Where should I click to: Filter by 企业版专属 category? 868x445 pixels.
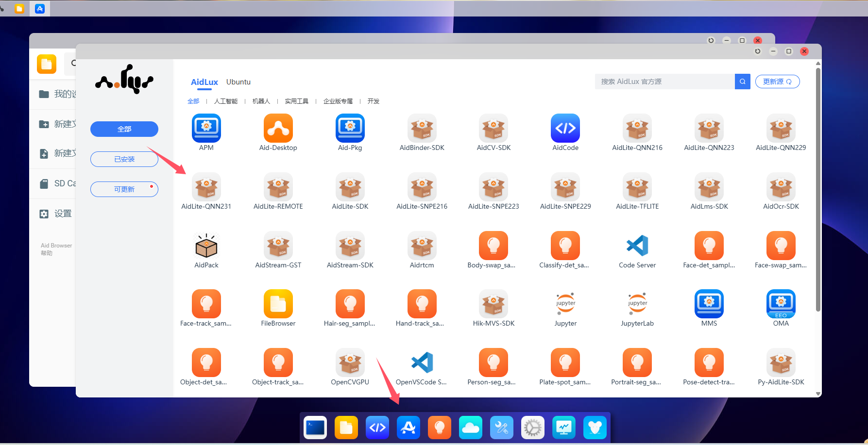click(338, 101)
